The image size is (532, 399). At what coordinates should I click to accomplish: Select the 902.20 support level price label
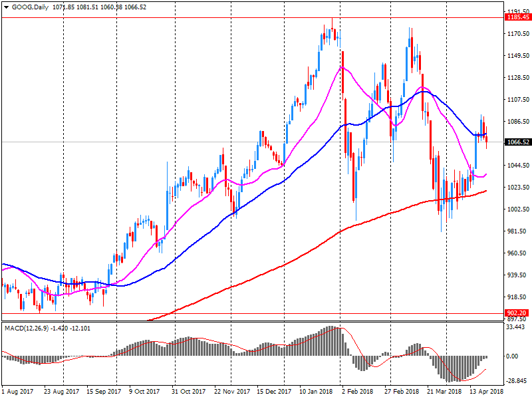coord(517,313)
